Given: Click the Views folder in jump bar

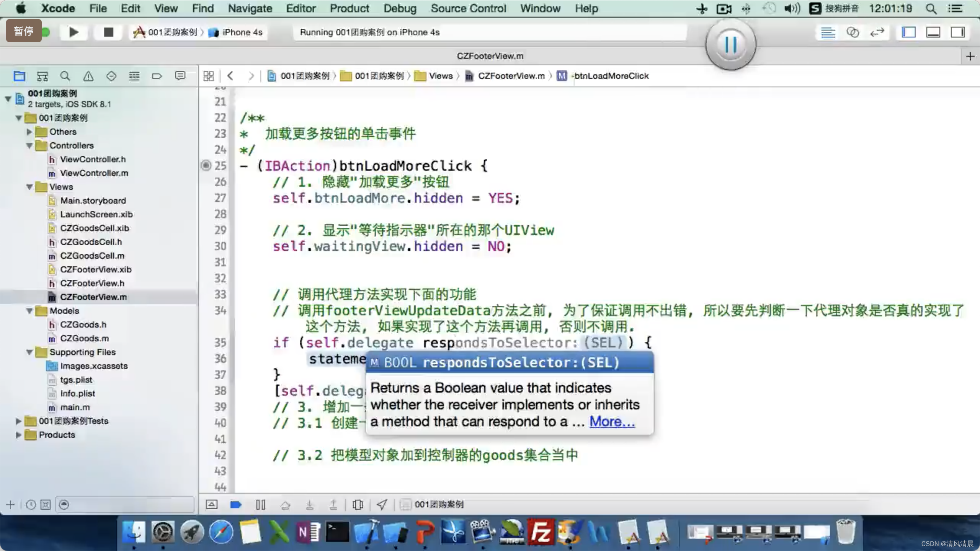Looking at the screenshot, I should [434, 76].
